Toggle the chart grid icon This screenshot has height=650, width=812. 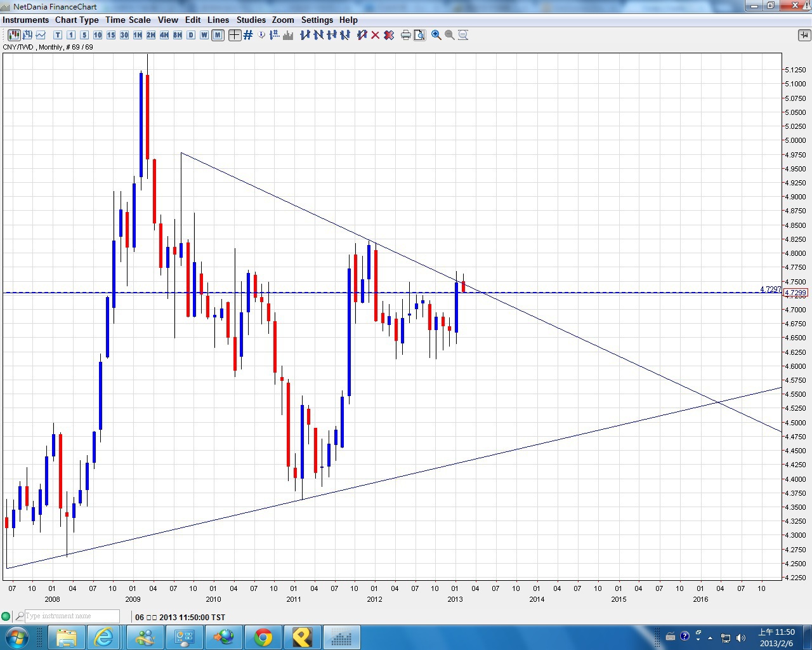tap(248, 35)
